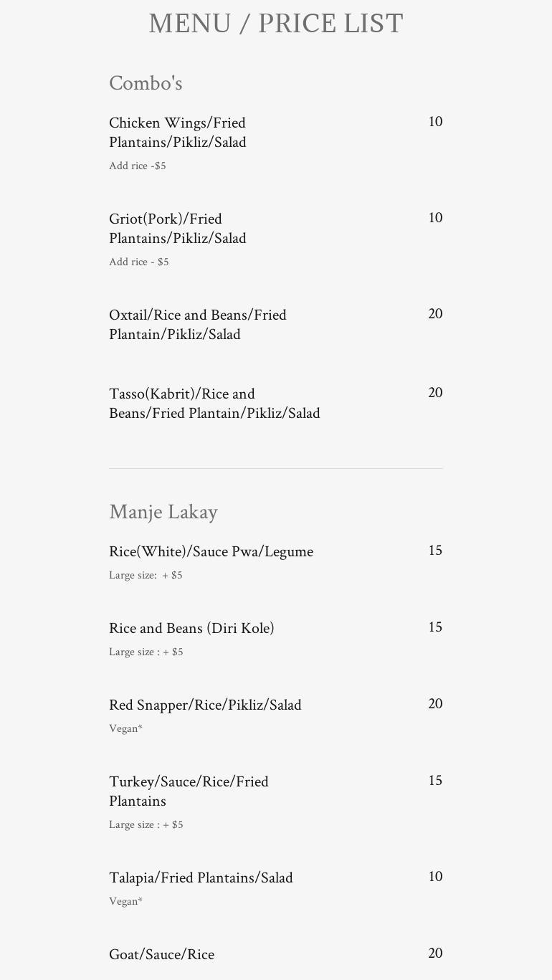Select the Talapia/Fried Plantains/Salad item

201,877
